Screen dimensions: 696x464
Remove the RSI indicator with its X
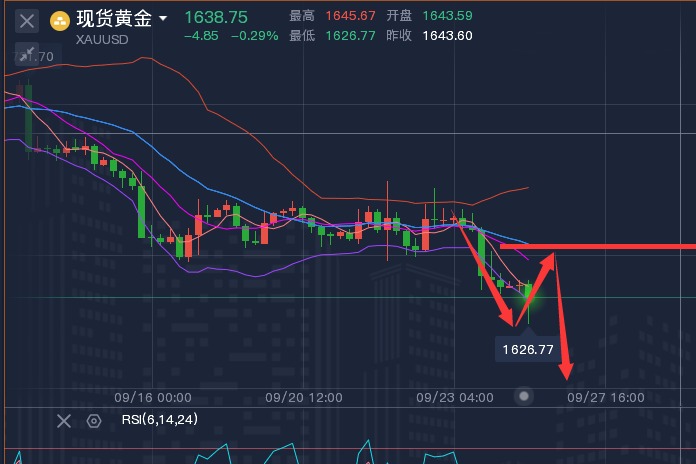click(64, 421)
